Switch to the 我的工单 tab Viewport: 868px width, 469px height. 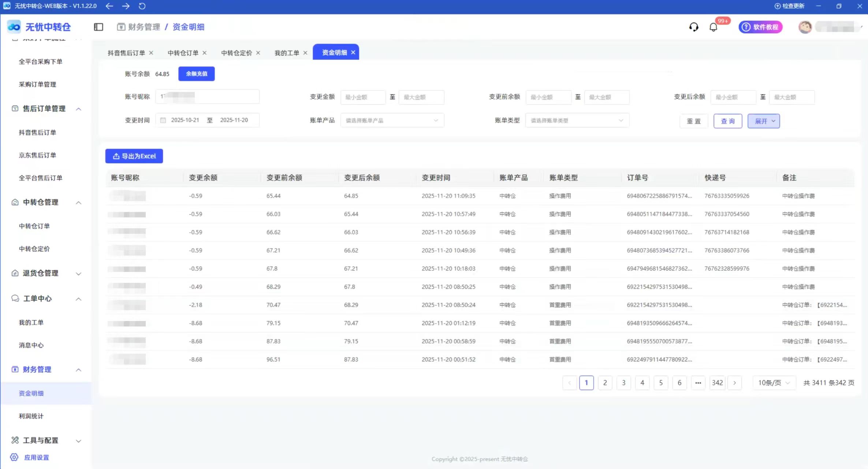click(287, 53)
